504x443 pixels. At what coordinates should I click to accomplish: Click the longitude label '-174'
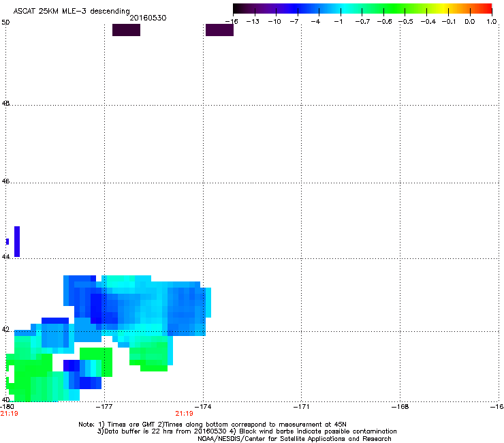(203, 407)
